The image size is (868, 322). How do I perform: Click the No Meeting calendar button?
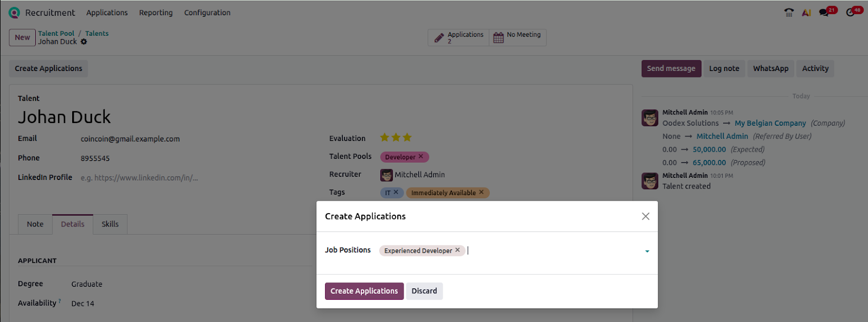click(518, 37)
